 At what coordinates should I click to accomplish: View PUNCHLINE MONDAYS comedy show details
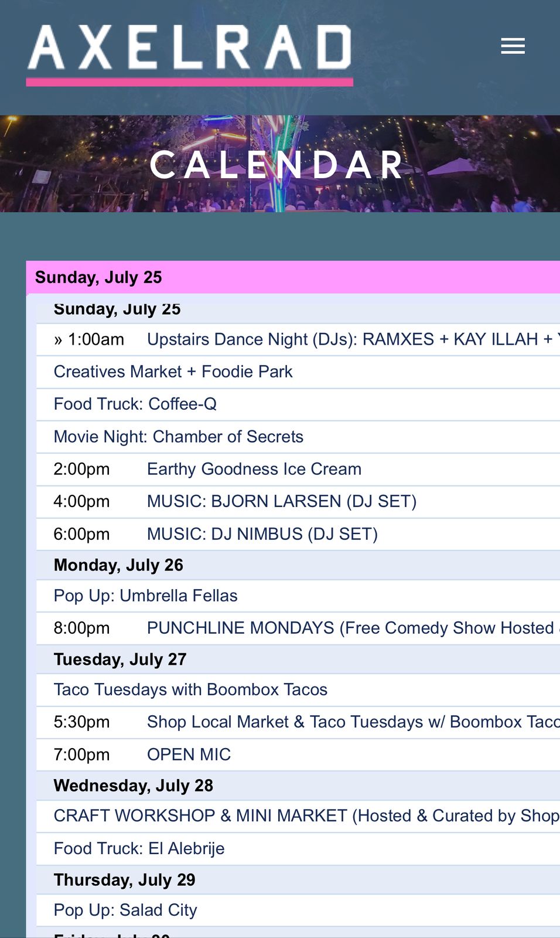[x=350, y=628]
